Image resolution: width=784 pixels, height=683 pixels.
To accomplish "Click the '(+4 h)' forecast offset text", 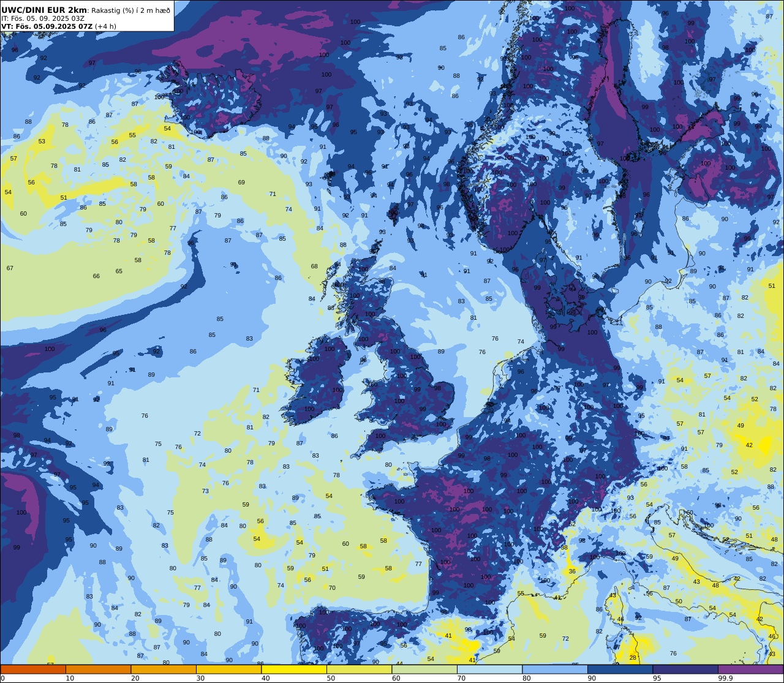I will (x=105, y=26).
